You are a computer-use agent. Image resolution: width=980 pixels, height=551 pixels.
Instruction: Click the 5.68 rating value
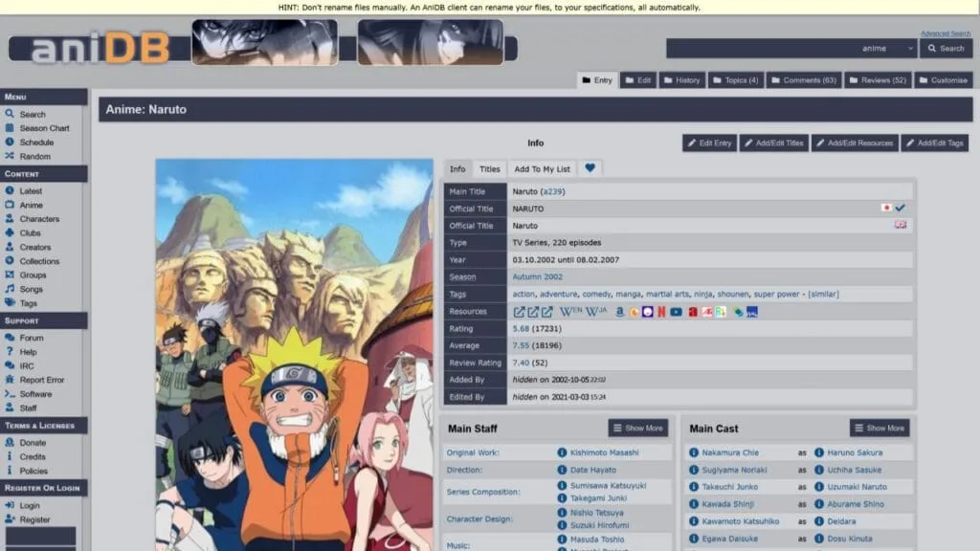click(521, 328)
